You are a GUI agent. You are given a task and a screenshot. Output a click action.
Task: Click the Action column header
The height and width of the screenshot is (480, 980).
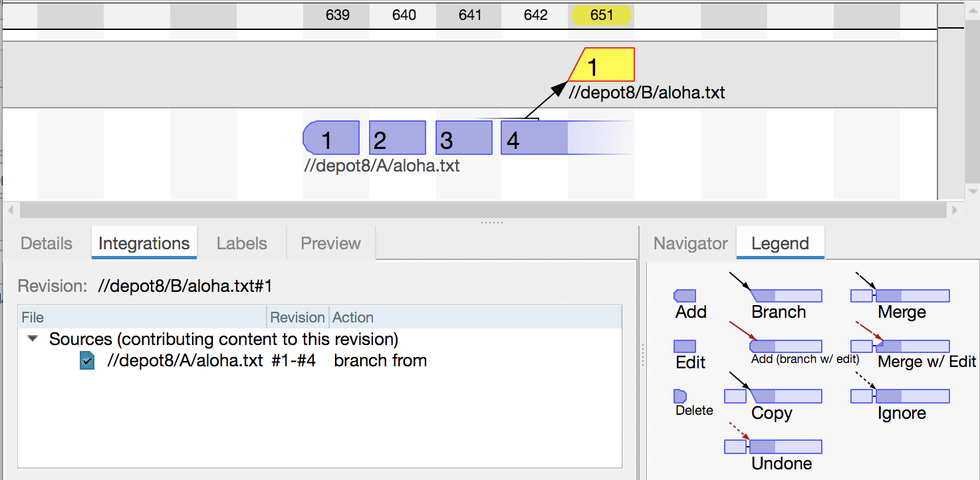[353, 317]
